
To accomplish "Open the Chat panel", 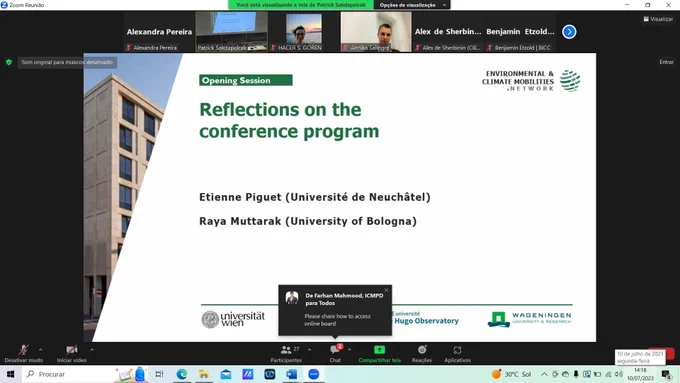I will coord(335,354).
